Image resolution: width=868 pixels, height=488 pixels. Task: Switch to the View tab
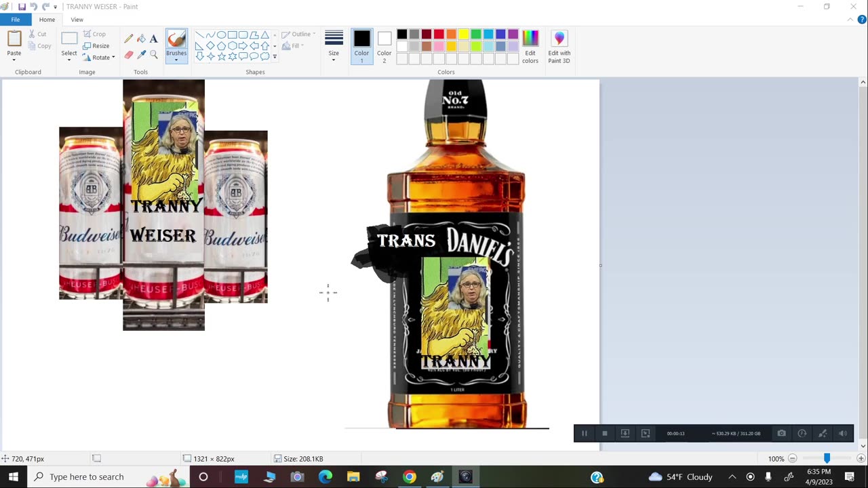[x=77, y=20]
